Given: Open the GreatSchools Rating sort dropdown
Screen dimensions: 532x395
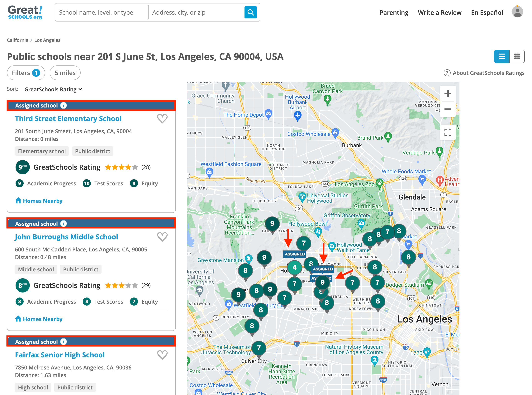Looking at the screenshot, I should 53,89.
